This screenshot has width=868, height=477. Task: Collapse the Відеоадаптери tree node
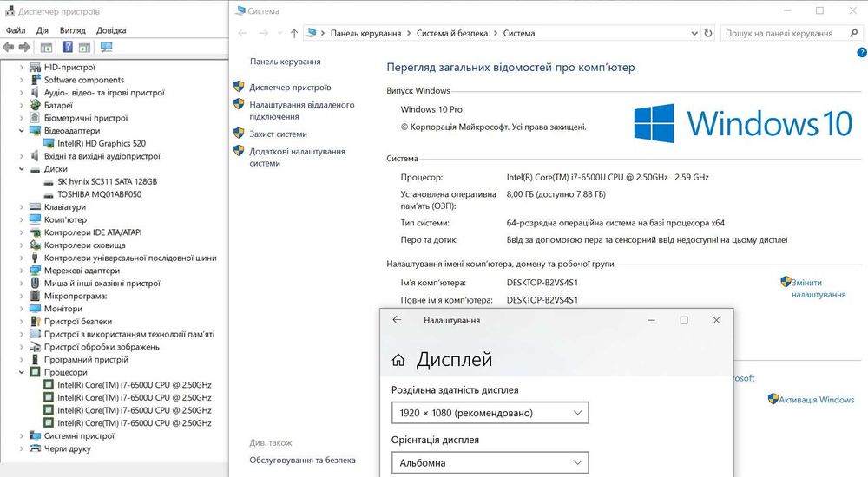coord(22,131)
